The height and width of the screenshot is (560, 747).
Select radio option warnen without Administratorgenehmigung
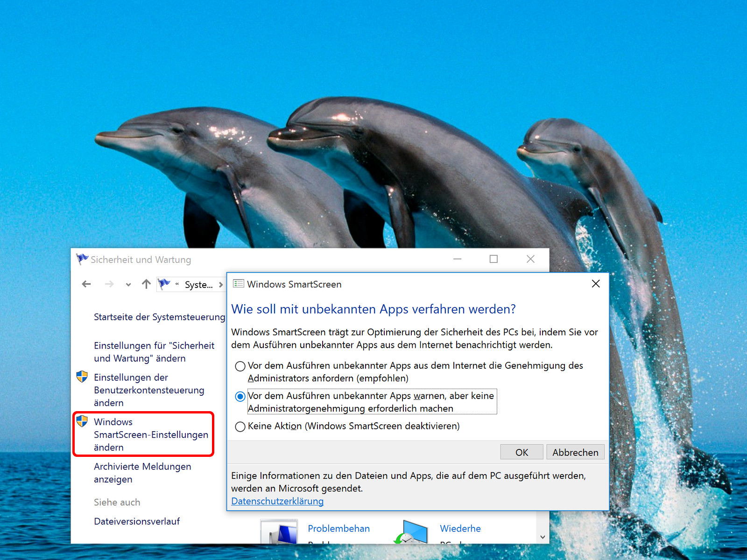click(240, 397)
